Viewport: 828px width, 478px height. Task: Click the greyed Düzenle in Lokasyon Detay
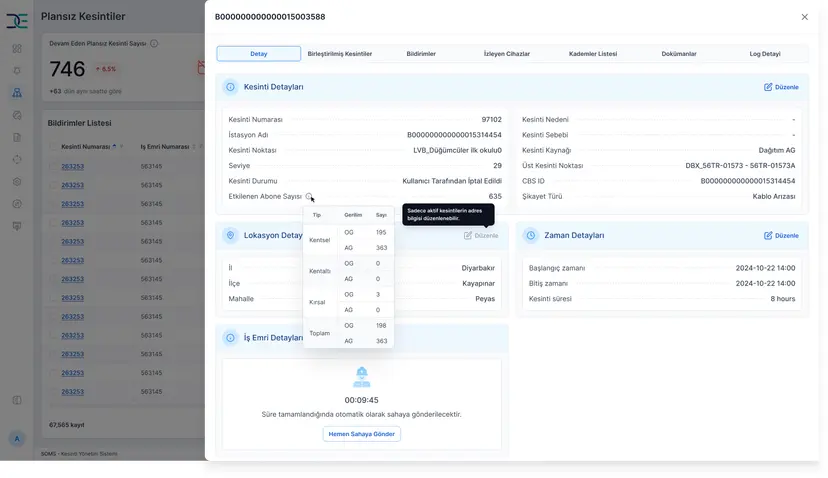coord(481,236)
